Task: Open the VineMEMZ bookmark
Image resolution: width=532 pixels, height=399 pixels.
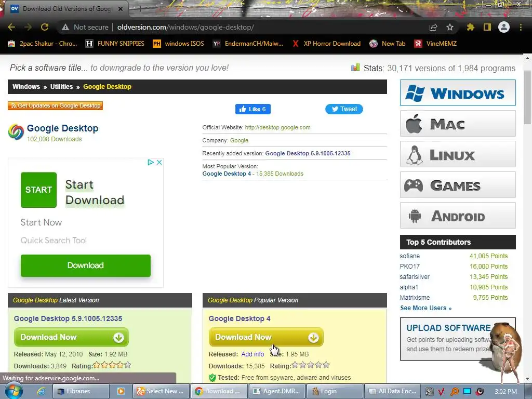Action: coord(435,44)
